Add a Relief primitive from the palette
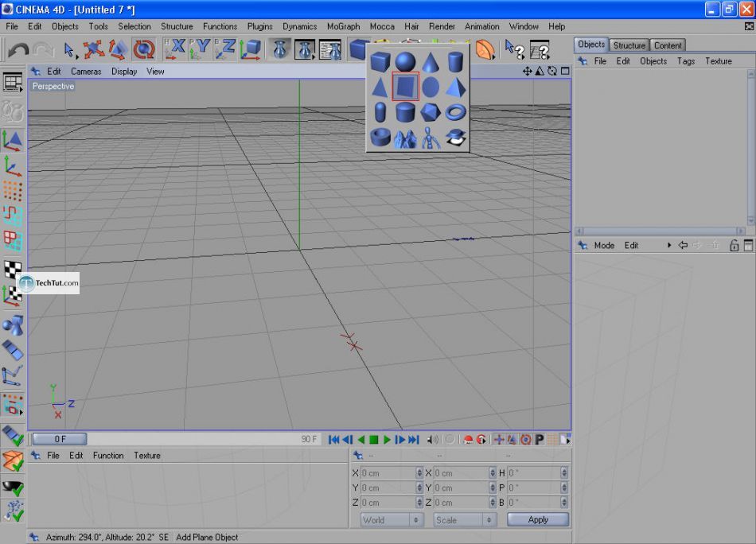Screen dimensions: 756x544 point(455,138)
